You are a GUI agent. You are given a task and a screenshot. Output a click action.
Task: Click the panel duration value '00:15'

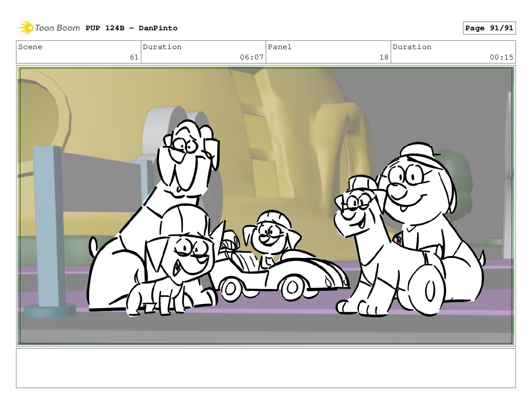pyautogui.click(x=501, y=57)
